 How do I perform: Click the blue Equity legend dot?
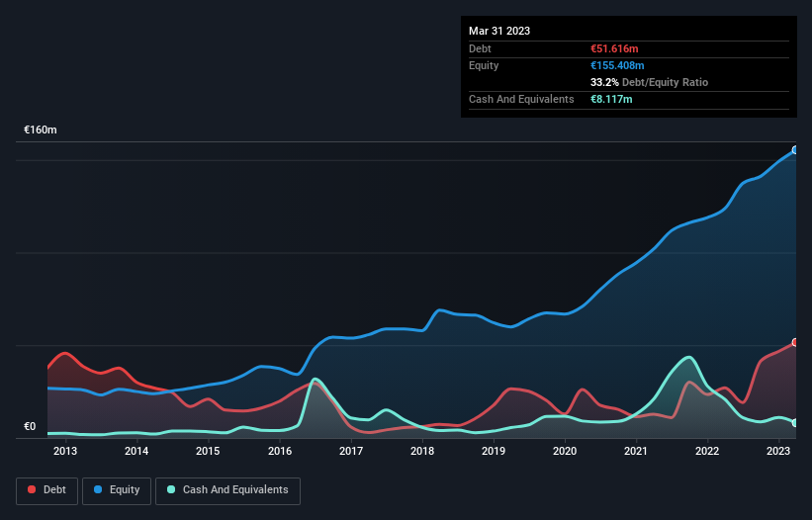tap(98, 489)
